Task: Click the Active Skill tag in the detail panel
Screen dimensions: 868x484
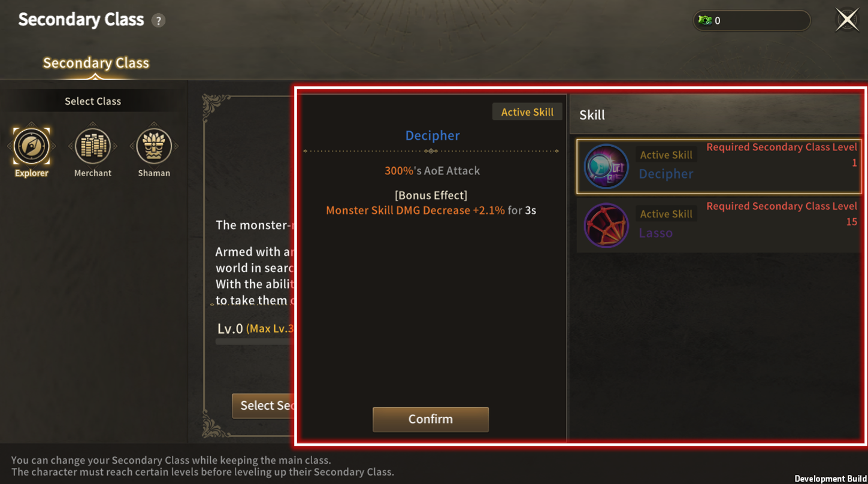Action: (527, 112)
